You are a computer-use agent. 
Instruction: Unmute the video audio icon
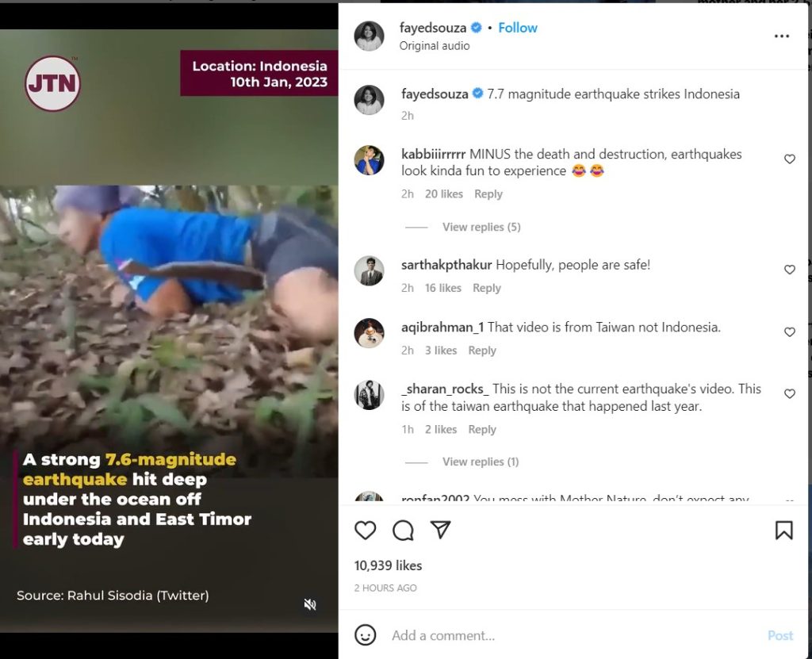click(310, 603)
